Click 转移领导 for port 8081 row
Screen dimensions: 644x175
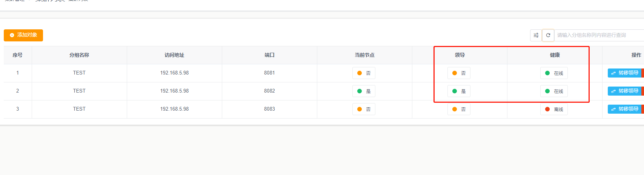tap(625, 73)
